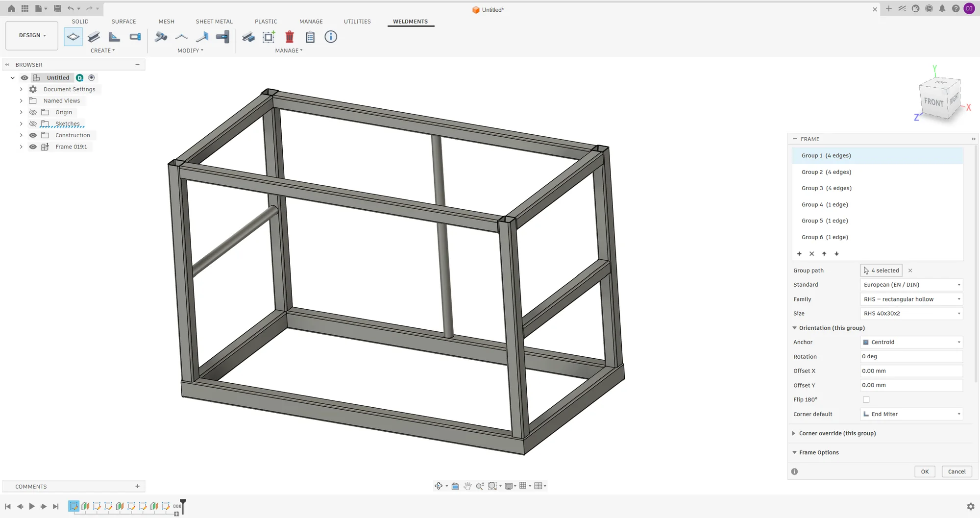Open Display Settings monitor icon
980x518 pixels.
(509, 486)
